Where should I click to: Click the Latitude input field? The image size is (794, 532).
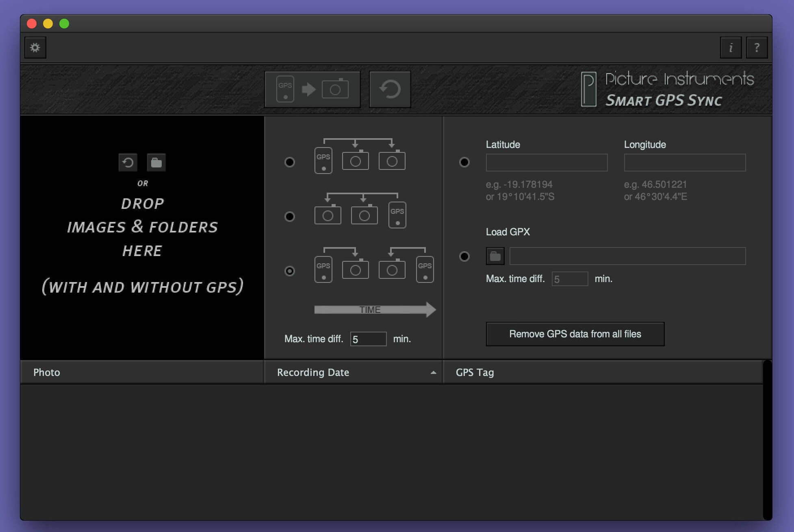pyautogui.click(x=547, y=163)
